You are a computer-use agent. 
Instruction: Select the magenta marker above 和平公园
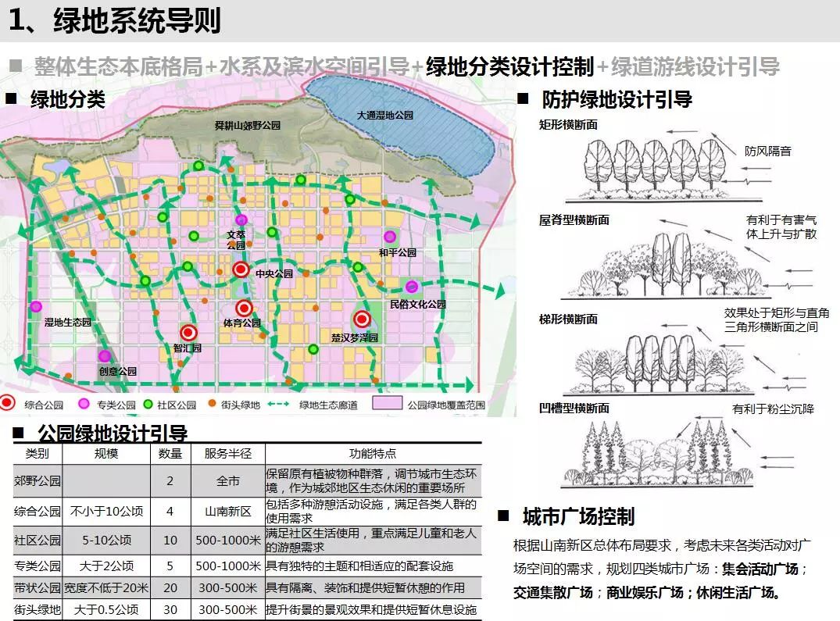click(x=390, y=237)
